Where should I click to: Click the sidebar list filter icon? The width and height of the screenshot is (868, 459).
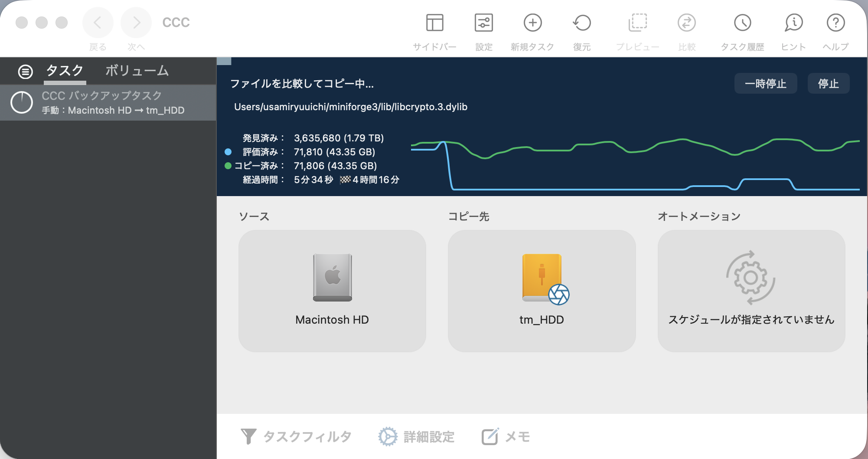point(25,72)
